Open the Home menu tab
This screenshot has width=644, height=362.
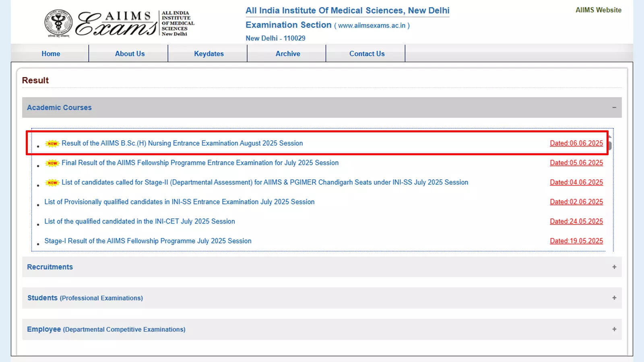[x=50, y=53]
